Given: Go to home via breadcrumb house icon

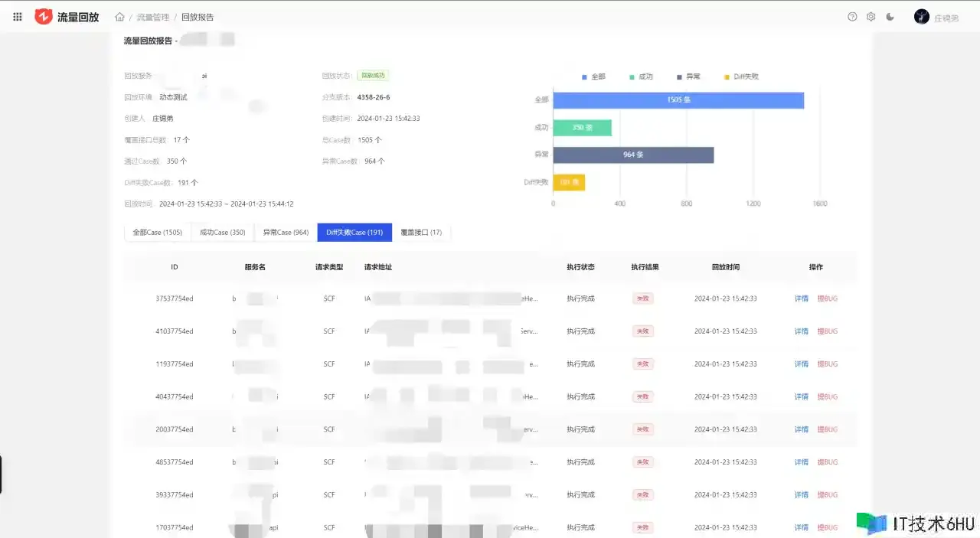Looking at the screenshot, I should 119,17.
